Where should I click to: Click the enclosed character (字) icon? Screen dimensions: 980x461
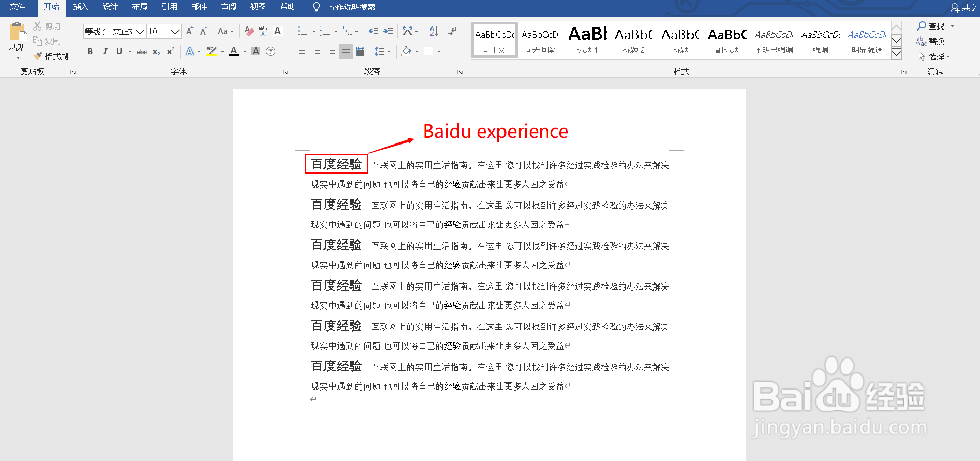[x=270, y=51]
